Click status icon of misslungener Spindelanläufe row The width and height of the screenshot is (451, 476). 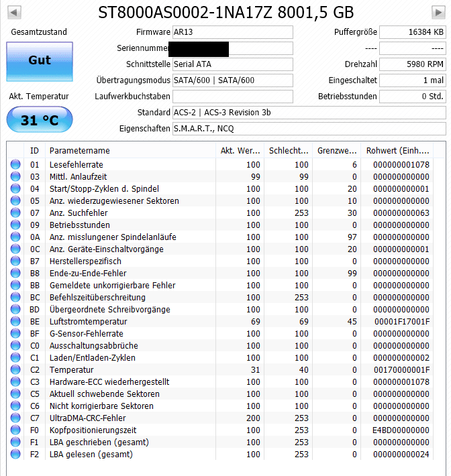pos(15,237)
